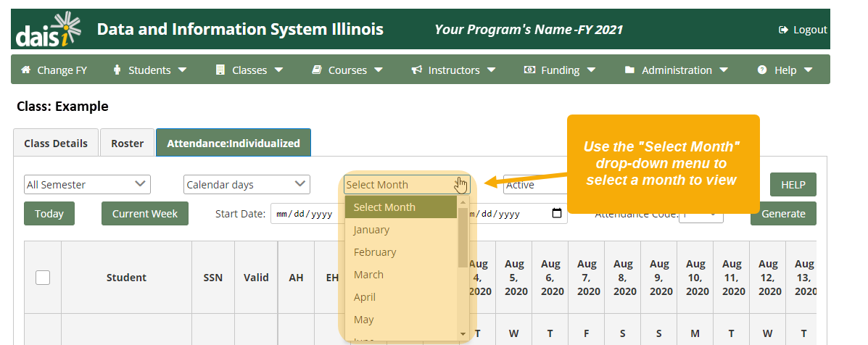Image resolution: width=868 pixels, height=345 pixels.
Task: Open the Administration menu
Action: click(x=676, y=70)
